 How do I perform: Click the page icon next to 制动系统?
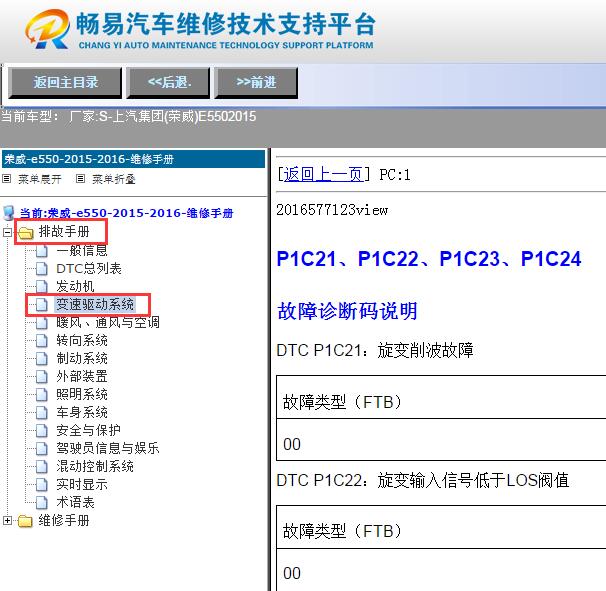pos(41,358)
